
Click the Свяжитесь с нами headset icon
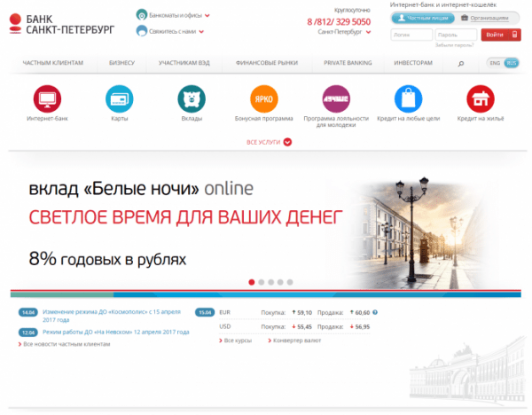point(142,31)
